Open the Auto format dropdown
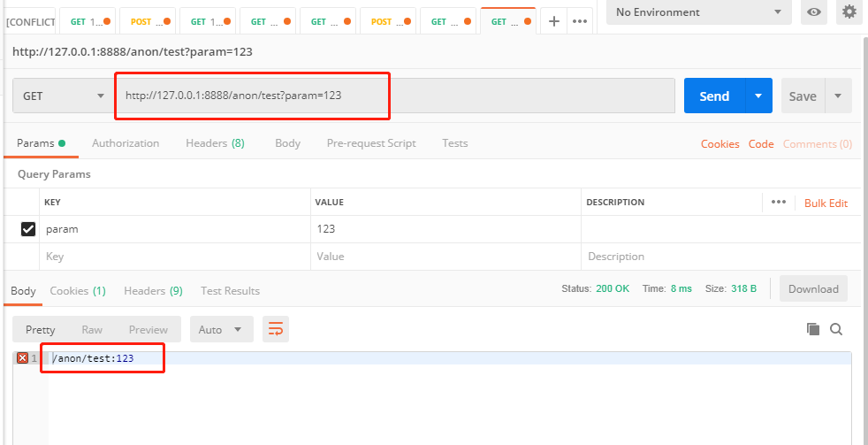This screenshot has width=868, height=445. 221,329
